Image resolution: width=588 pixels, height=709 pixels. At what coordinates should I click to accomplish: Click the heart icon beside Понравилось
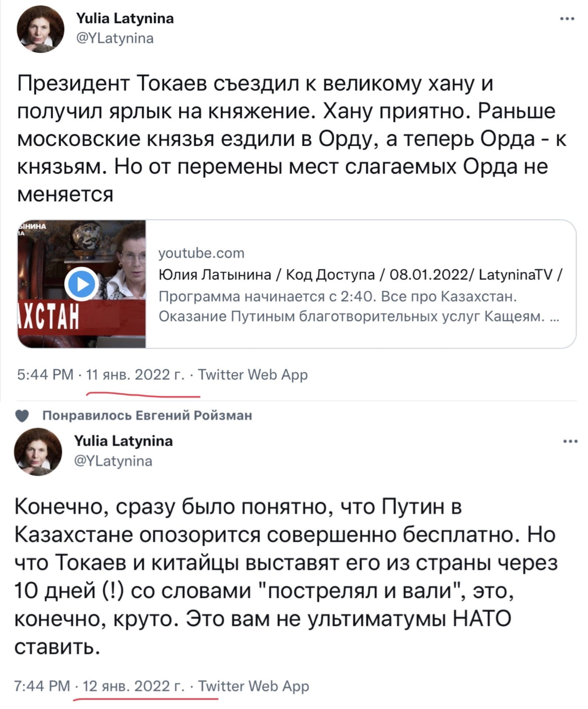[22, 416]
